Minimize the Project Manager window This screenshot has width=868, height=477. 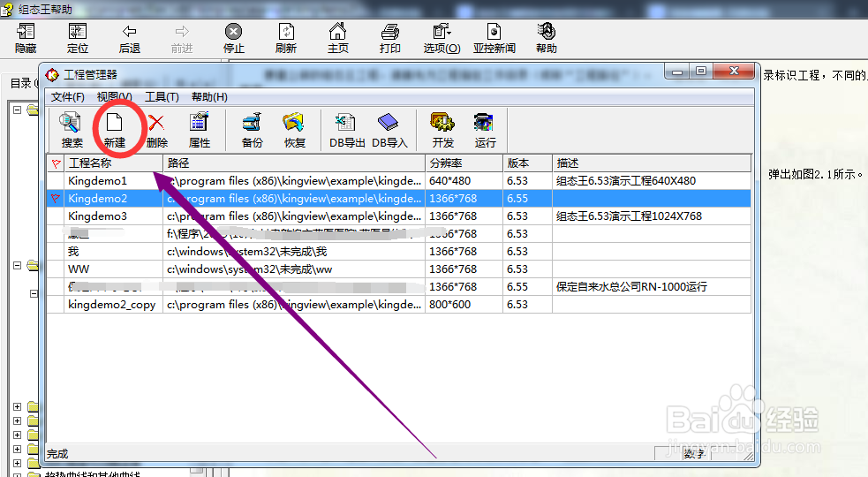click(x=676, y=72)
